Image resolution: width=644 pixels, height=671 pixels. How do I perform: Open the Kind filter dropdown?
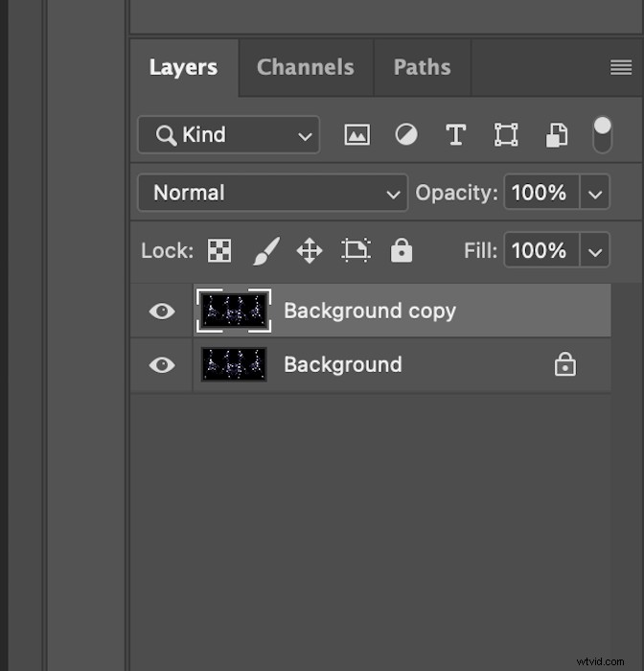228,135
